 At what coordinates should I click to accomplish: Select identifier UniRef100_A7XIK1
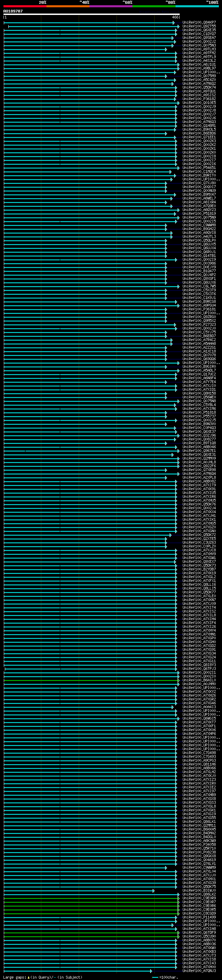[x=199, y=519]
